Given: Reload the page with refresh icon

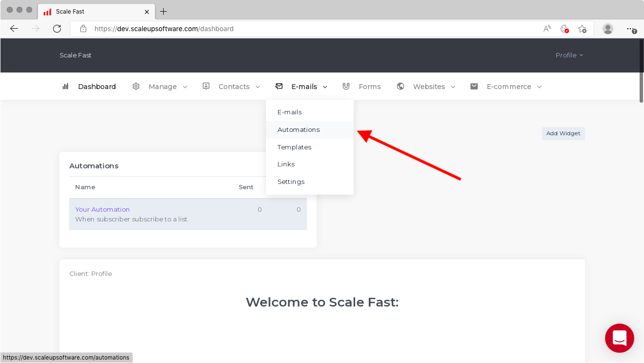Looking at the screenshot, I should (57, 29).
